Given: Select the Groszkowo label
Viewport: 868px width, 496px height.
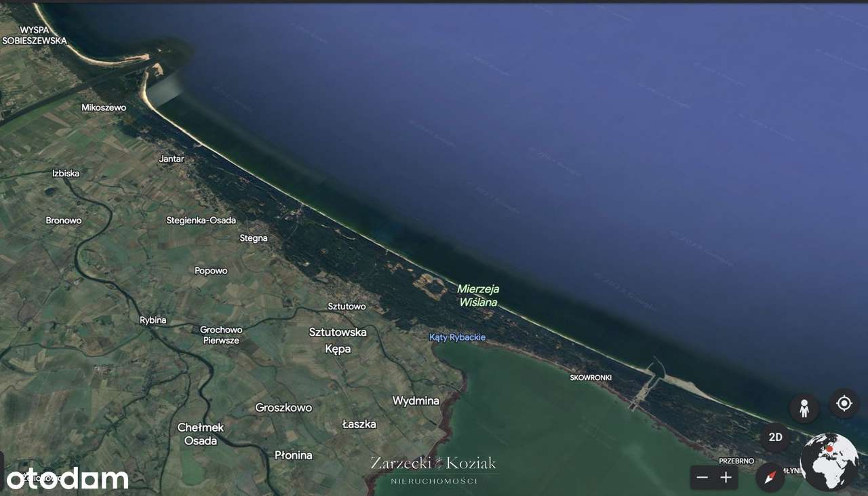Looking at the screenshot, I should click(283, 408).
